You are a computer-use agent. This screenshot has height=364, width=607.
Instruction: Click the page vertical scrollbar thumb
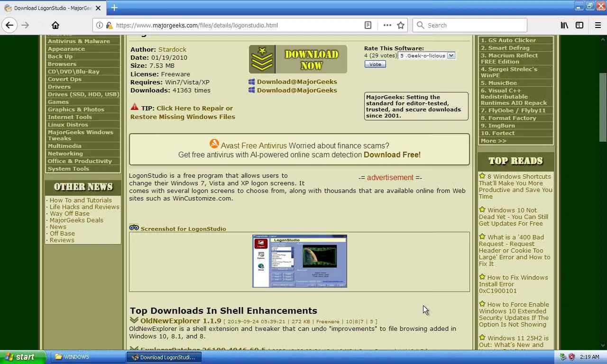coord(603,107)
